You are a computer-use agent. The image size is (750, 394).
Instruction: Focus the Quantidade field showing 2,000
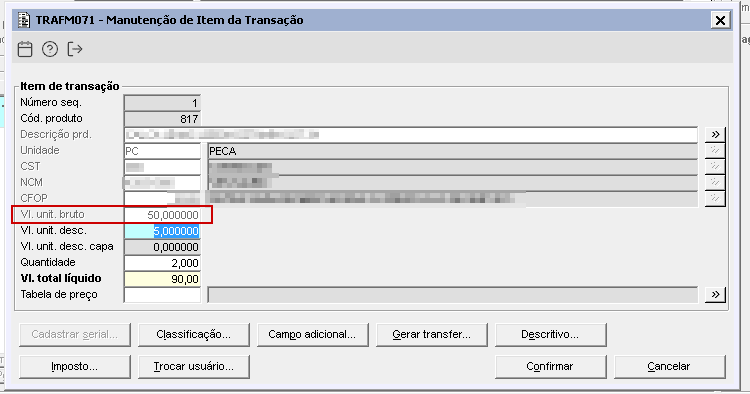[162, 263]
